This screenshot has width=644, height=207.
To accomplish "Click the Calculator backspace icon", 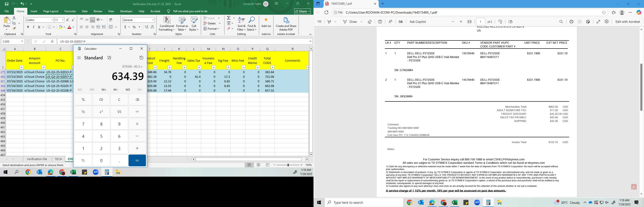I will pyautogui.click(x=137, y=100).
